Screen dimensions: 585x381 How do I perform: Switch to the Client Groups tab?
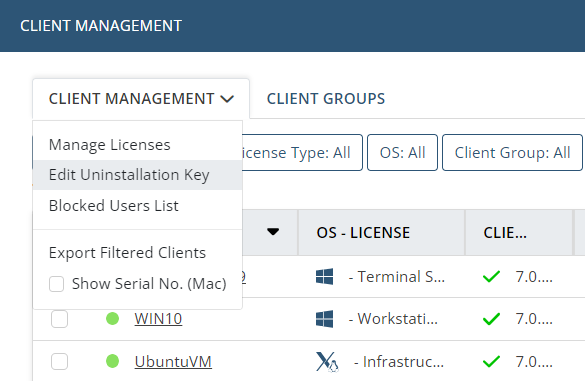point(326,99)
